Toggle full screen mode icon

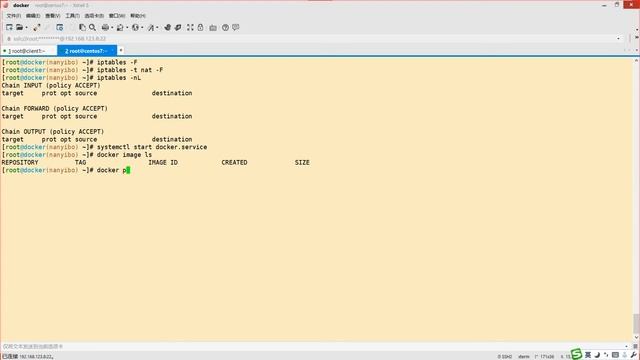pyautogui.click(x=190, y=27)
